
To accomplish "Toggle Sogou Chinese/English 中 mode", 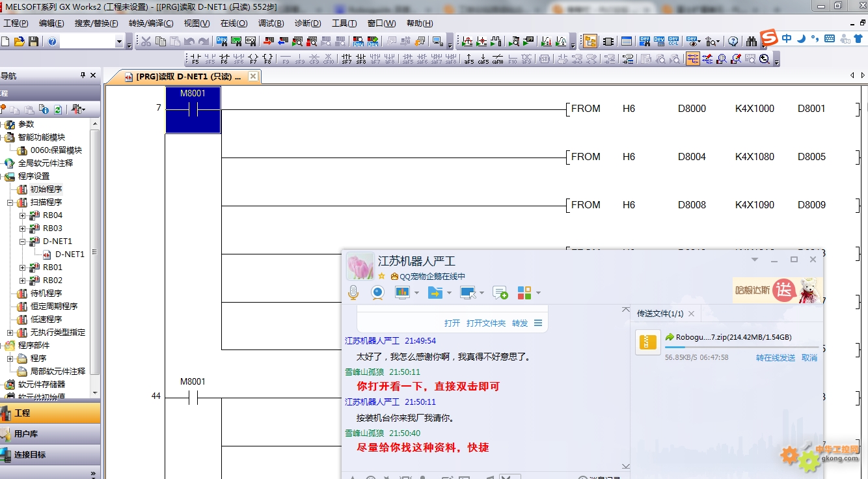I will [x=787, y=38].
